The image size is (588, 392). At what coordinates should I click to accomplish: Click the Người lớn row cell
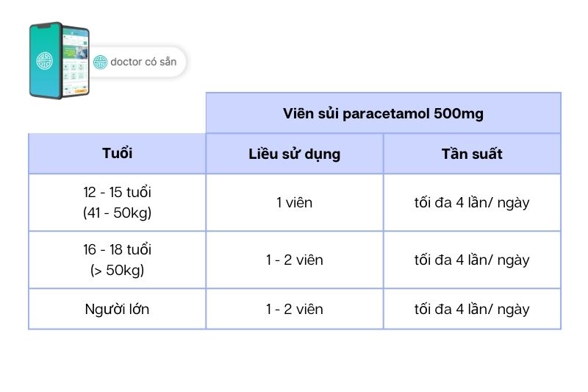tap(117, 309)
